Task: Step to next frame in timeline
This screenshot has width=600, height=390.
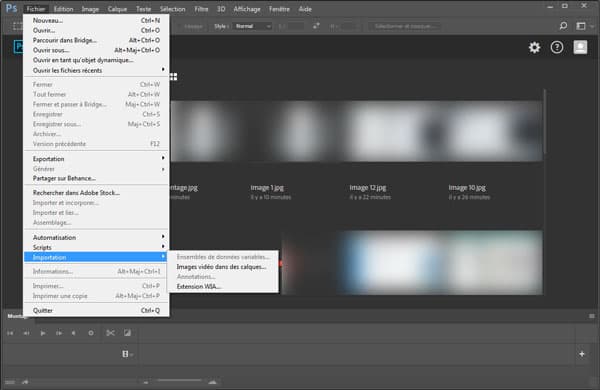Action: (x=59, y=333)
